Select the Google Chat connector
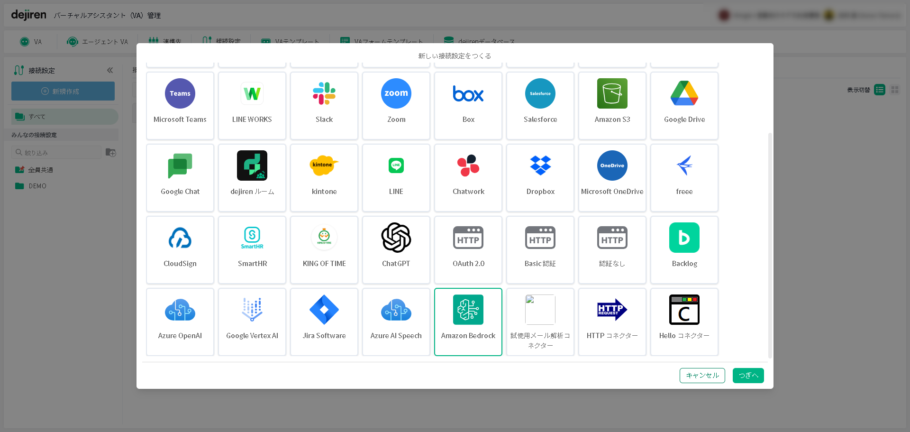The image size is (910, 432). tap(180, 178)
